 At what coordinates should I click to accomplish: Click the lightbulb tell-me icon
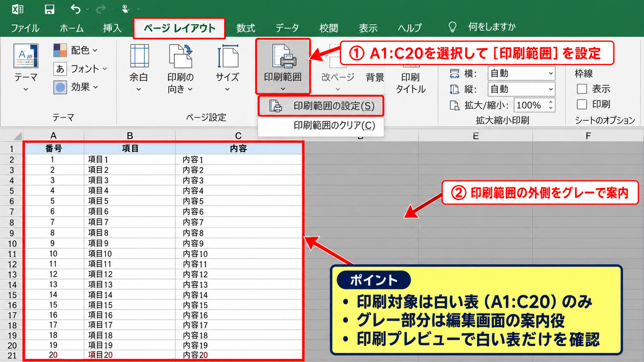tap(453, 27)
